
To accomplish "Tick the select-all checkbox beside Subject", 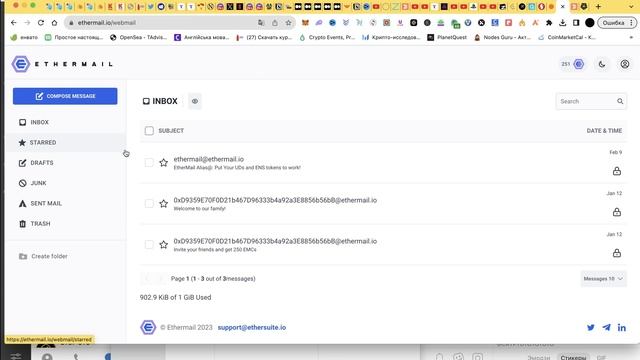I will coord(149,131).
